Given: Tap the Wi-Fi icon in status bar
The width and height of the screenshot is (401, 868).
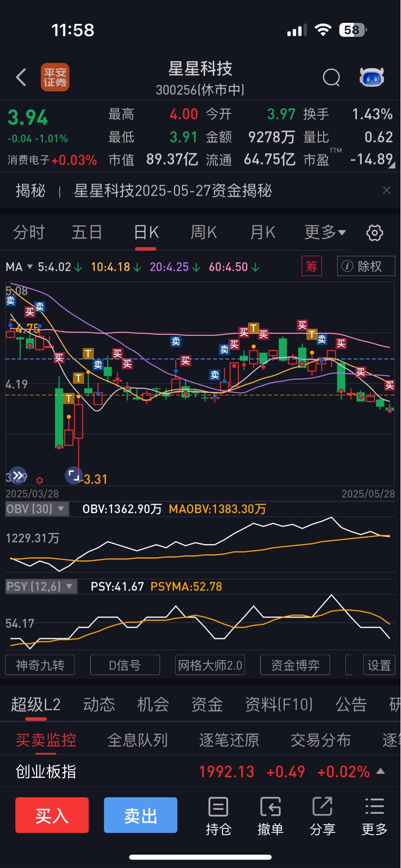Looking at the screenshot, I should 323,30.
